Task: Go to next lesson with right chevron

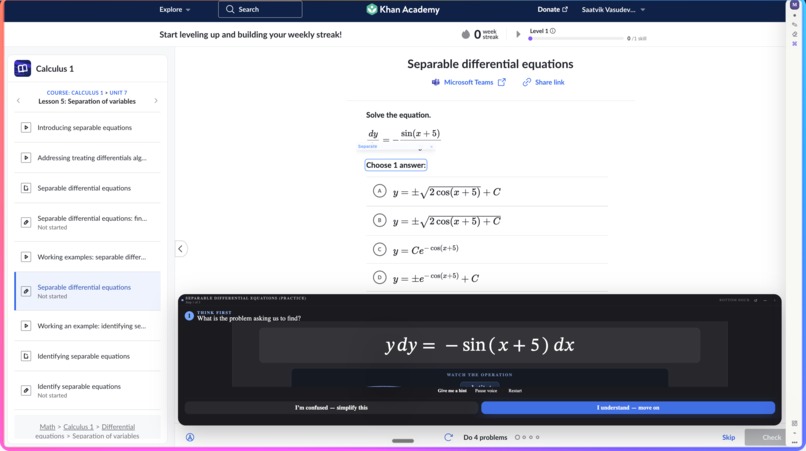Action: coord(156,101)
